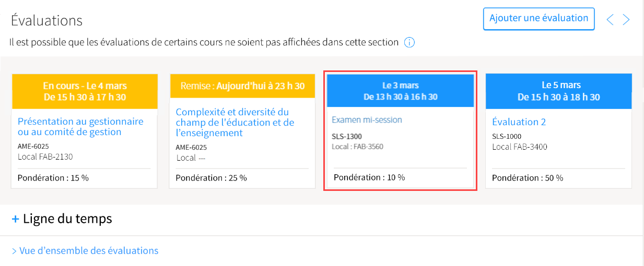This screenshot has width=644, height=266.
Task: Click Pondération 25 % on the Complexité card
Action: [211, 178]
